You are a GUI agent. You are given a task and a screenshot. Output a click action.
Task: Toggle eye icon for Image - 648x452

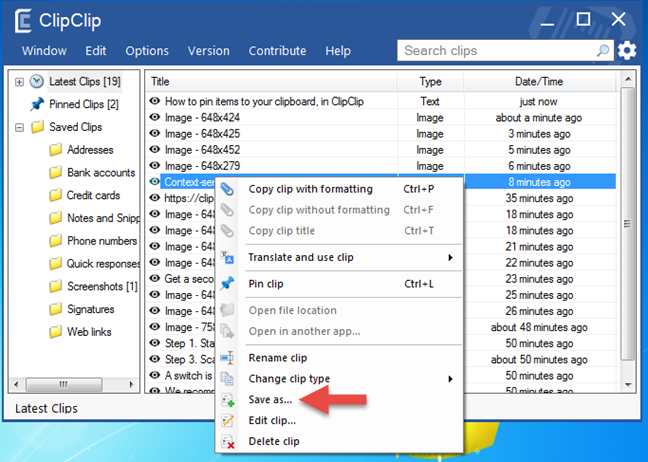pos(155,149)
